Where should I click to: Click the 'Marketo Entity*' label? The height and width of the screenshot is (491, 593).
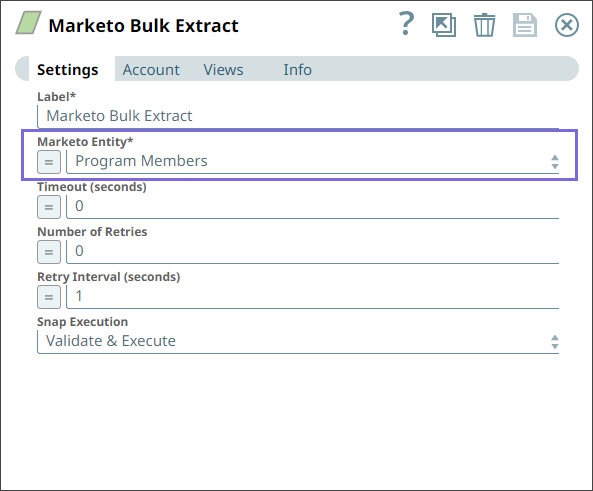(85, 141)
